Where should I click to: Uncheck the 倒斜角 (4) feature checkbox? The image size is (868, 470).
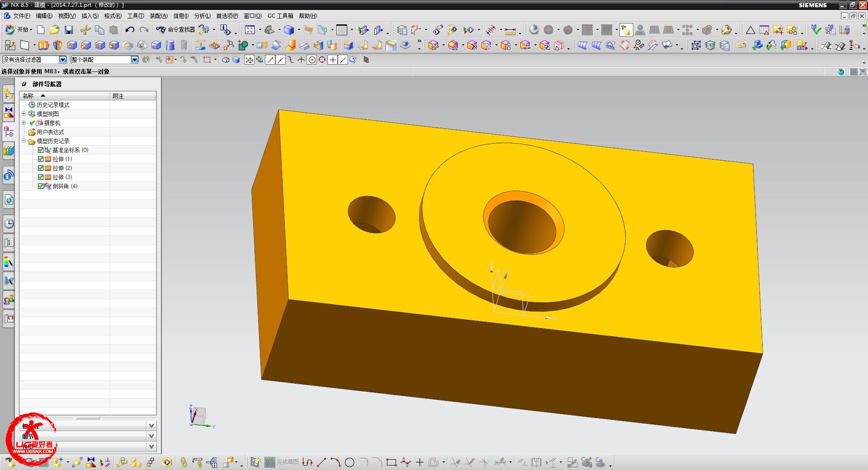click(41, 186)
